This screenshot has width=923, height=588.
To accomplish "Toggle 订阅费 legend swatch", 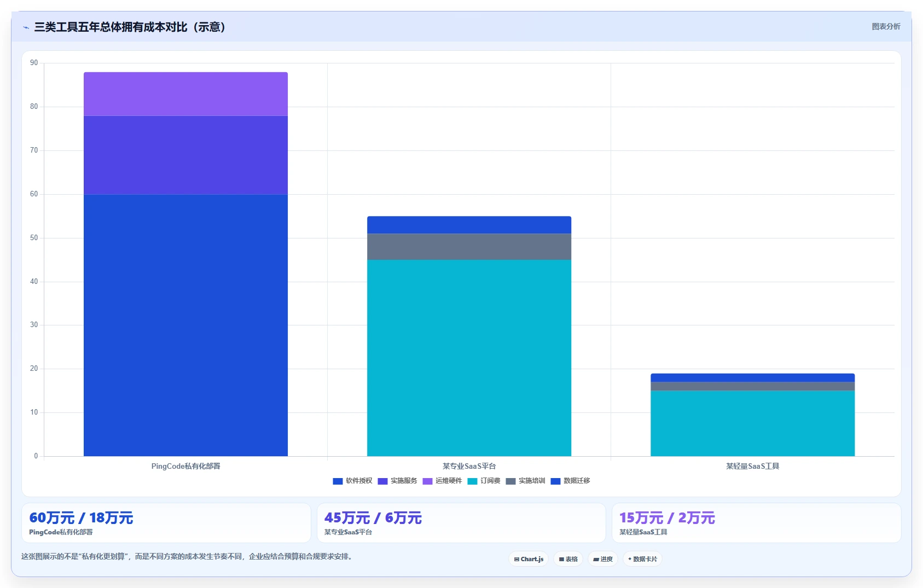I will (472, 481).
